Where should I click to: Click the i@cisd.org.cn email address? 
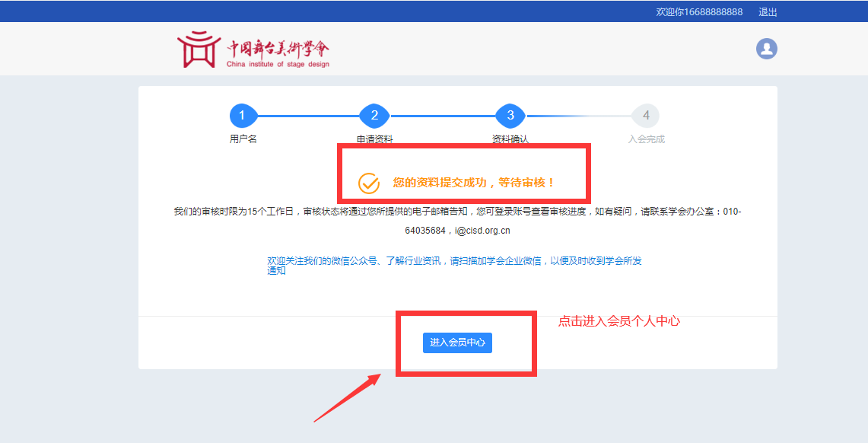[482, 230]
